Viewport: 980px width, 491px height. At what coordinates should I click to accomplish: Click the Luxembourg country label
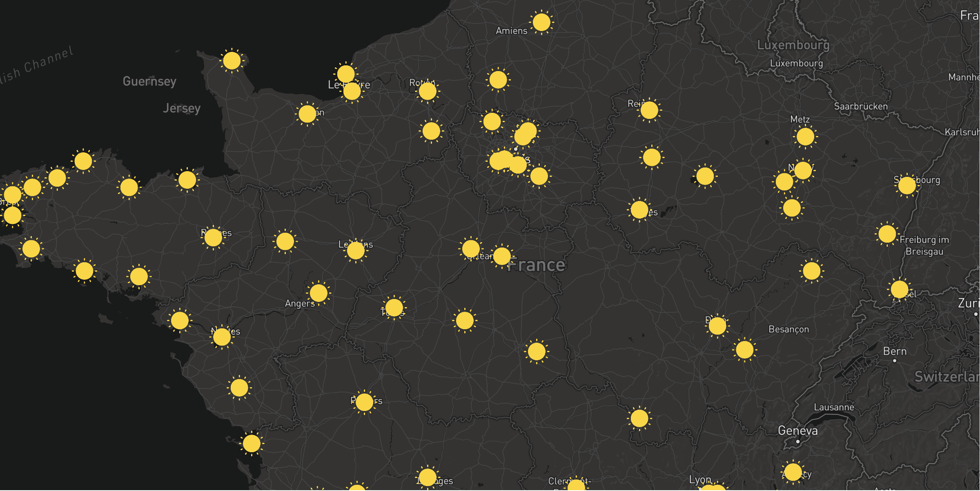[793, 45]
